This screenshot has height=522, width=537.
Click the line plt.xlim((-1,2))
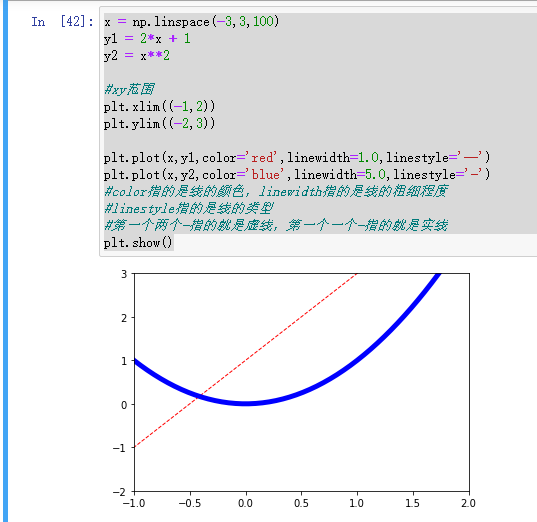pyautogui.click(x=160, y=107)
